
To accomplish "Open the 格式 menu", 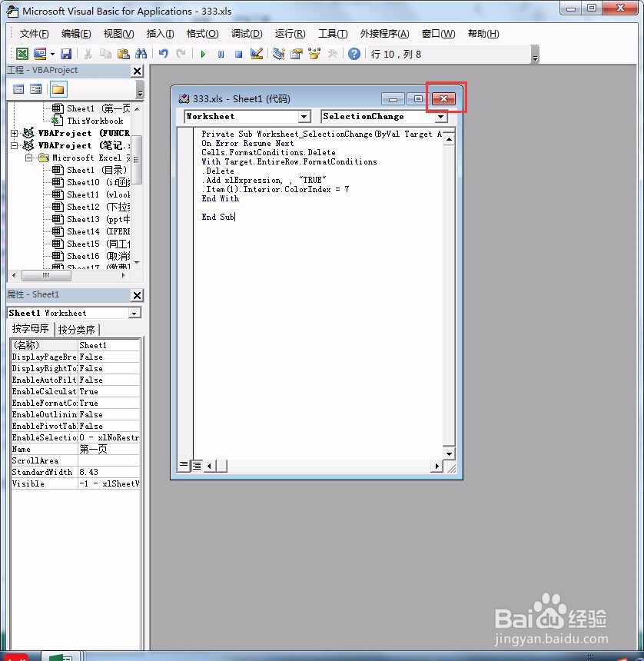I will tap(203, 34).
